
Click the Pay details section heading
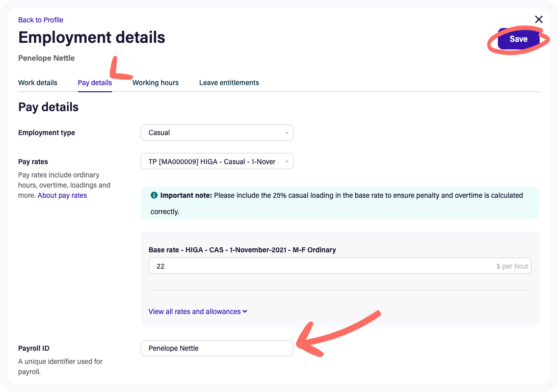tap(48, 107)
